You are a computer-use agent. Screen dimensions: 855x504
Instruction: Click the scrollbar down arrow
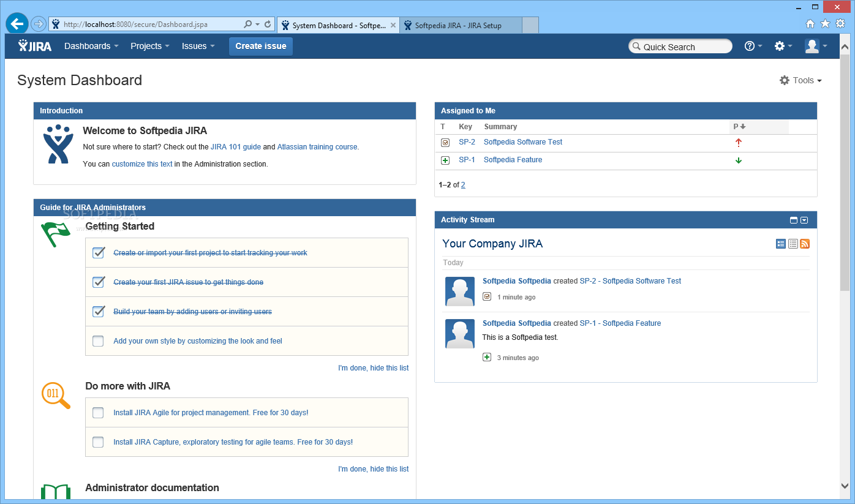pos(845,486)
